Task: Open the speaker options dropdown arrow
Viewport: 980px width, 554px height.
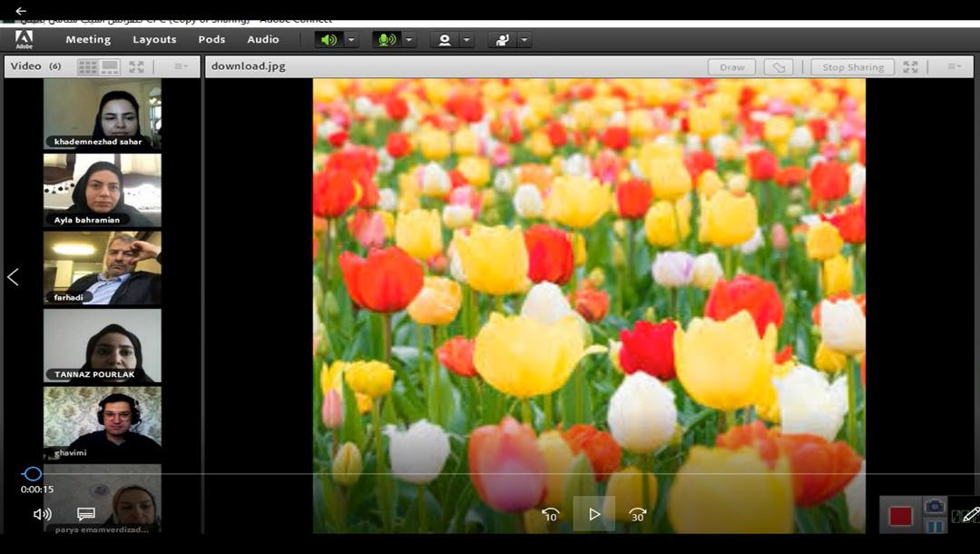Action: [352, 40]
